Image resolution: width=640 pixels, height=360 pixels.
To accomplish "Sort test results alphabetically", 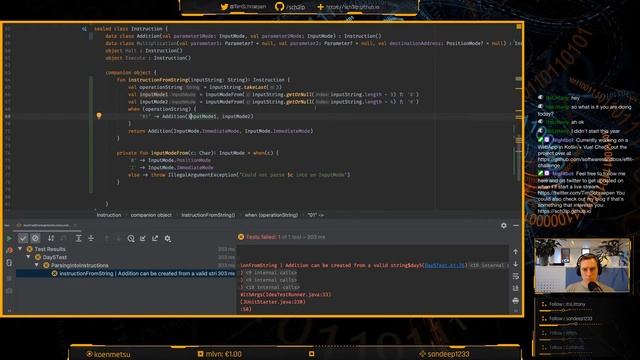I will click(51, 238).
